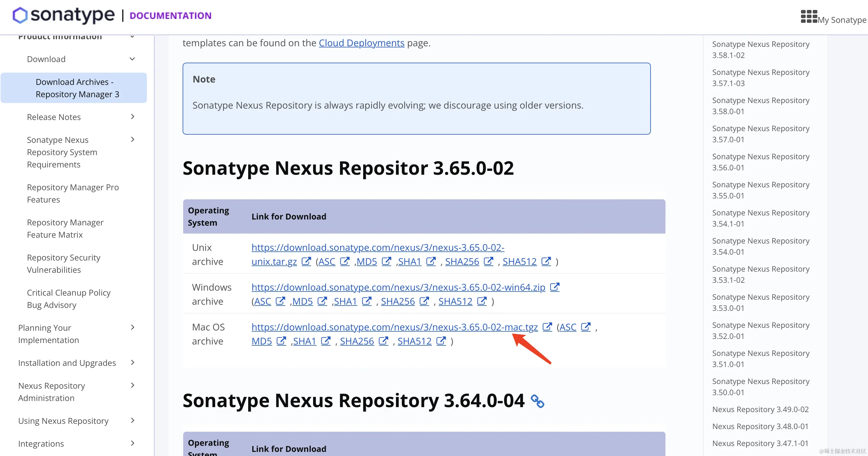
Task: Expand the Release Notes chevron
Action: pyautogui.click(x=132, y=116)
